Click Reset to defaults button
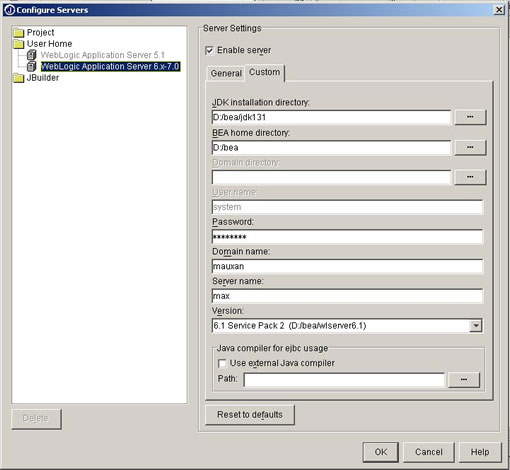The image size is (510, 470). point(250,415)
